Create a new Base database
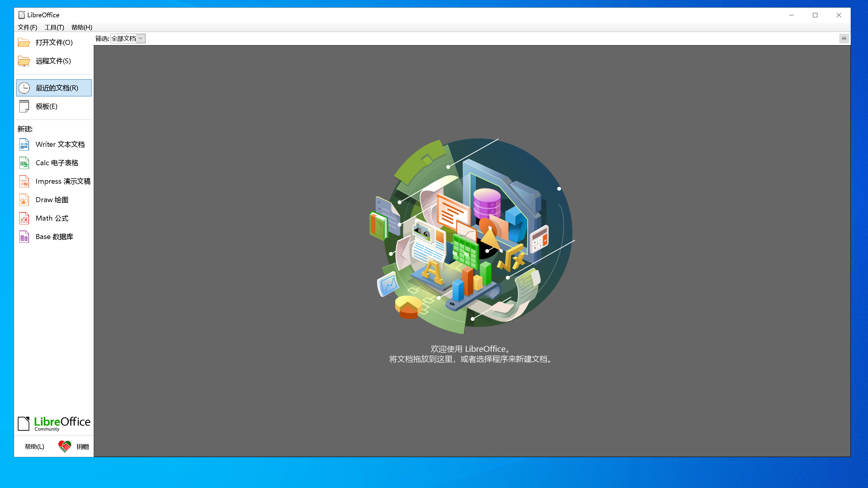Viewport: 868px width, 488px height. coord(54,237)
